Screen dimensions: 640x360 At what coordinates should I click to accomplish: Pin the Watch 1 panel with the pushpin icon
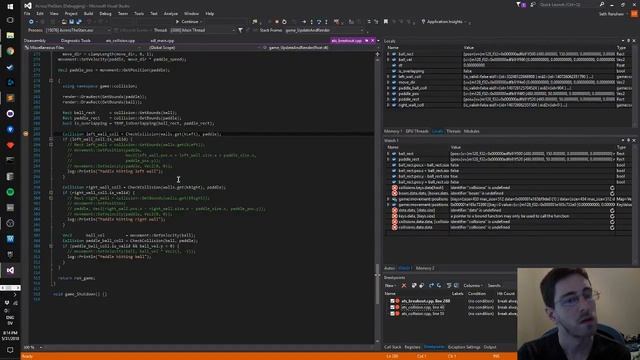[x=628, y=140]
